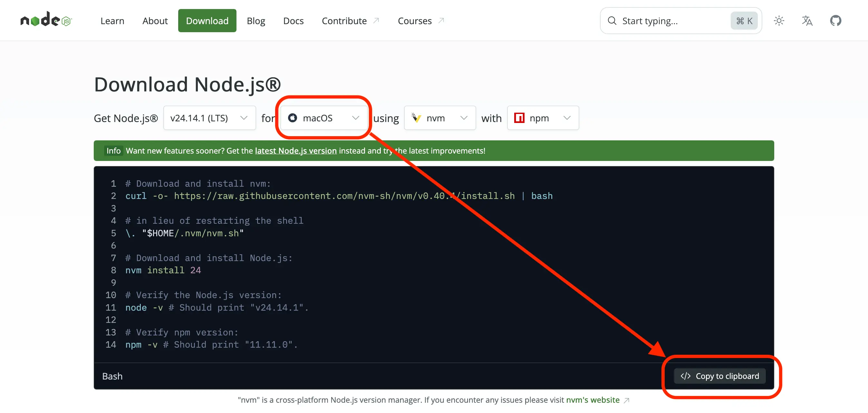Click the ⌘ K shortcut badge
This screenshot has width=868, height=413.
pyautogui.click(x=744, y=21)
